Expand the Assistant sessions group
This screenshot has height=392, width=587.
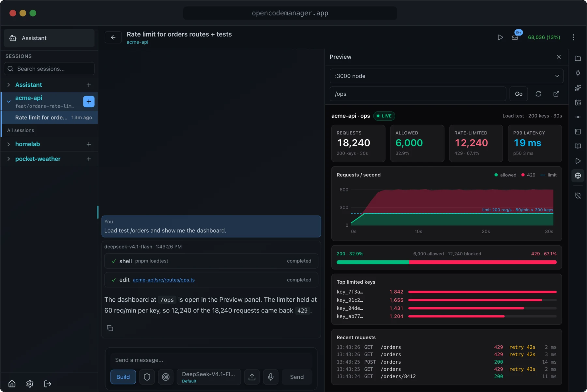8,85
